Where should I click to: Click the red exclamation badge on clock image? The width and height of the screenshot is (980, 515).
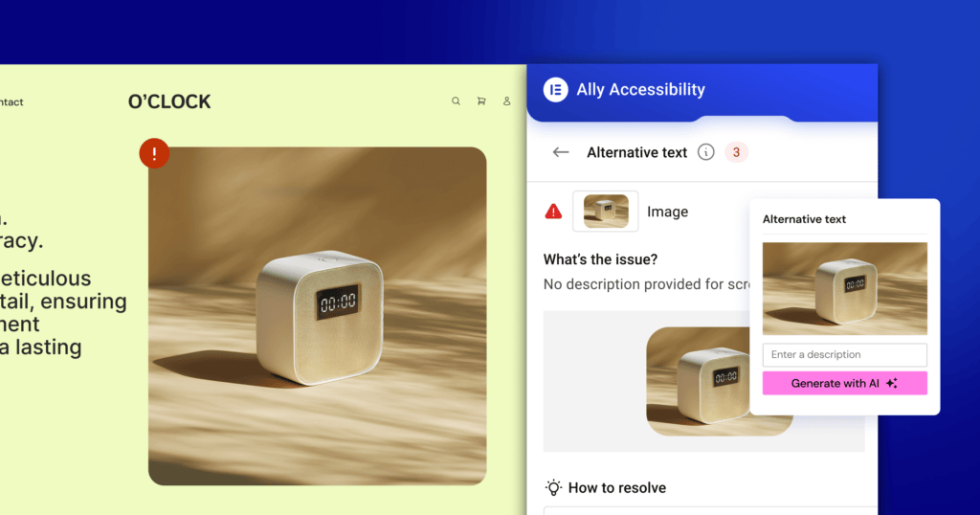tap(154, 153)
